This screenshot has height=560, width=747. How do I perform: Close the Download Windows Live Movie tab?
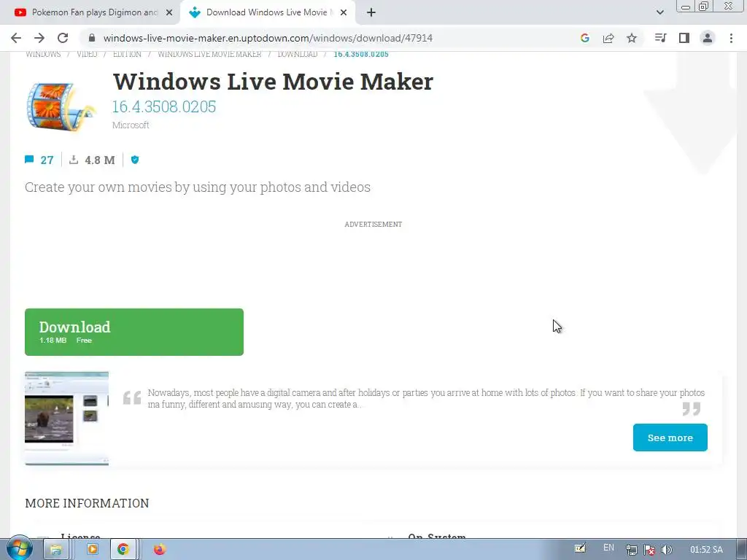click(344, 12)
